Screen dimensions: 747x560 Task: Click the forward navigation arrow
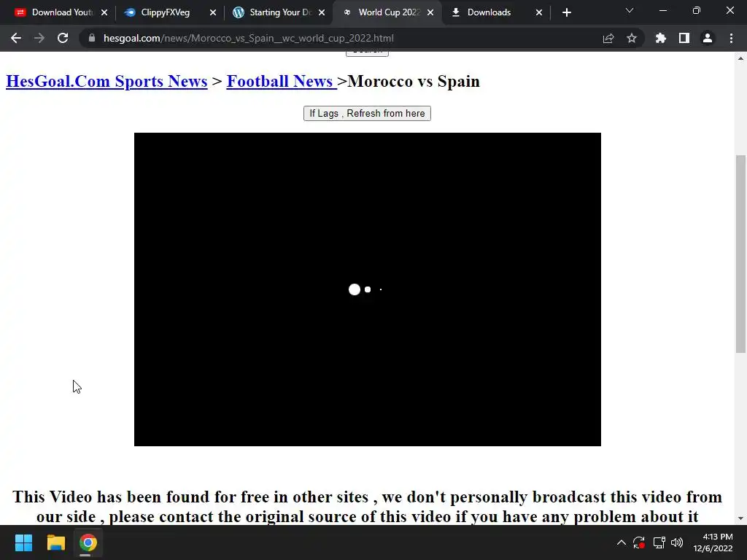(39, 38)
